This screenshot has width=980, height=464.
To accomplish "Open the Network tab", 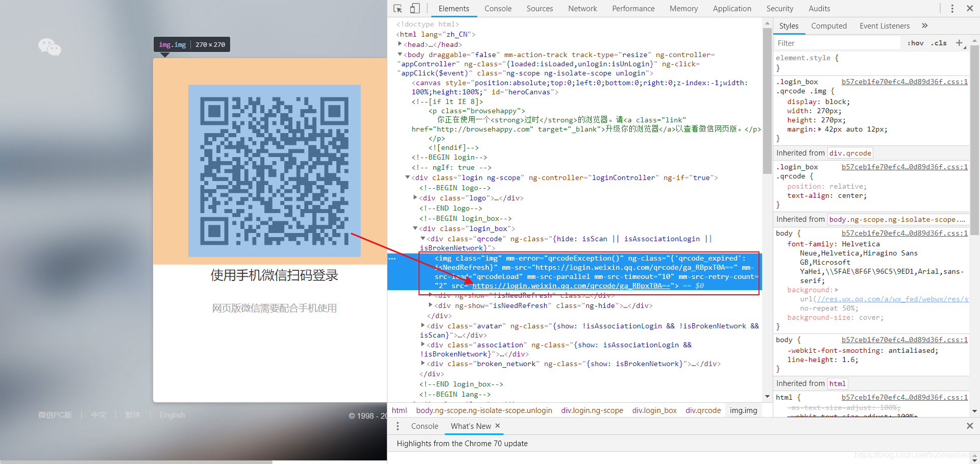I will pos(582,9).
